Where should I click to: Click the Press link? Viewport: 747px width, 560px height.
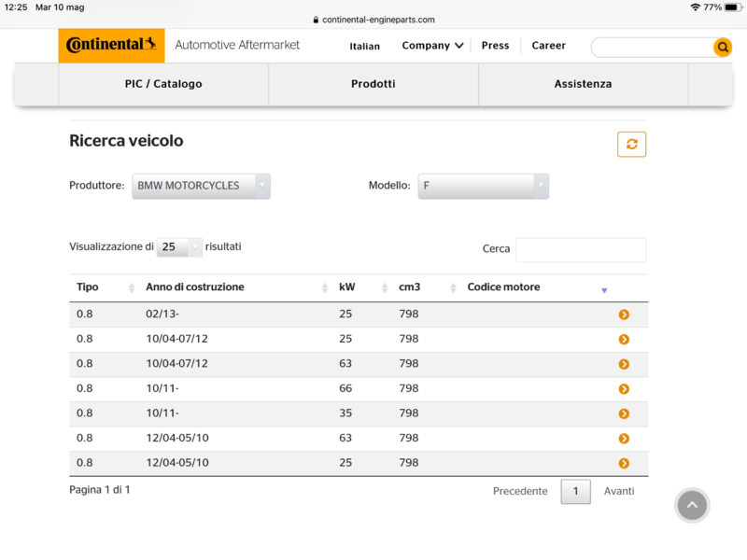pos(495,46)
